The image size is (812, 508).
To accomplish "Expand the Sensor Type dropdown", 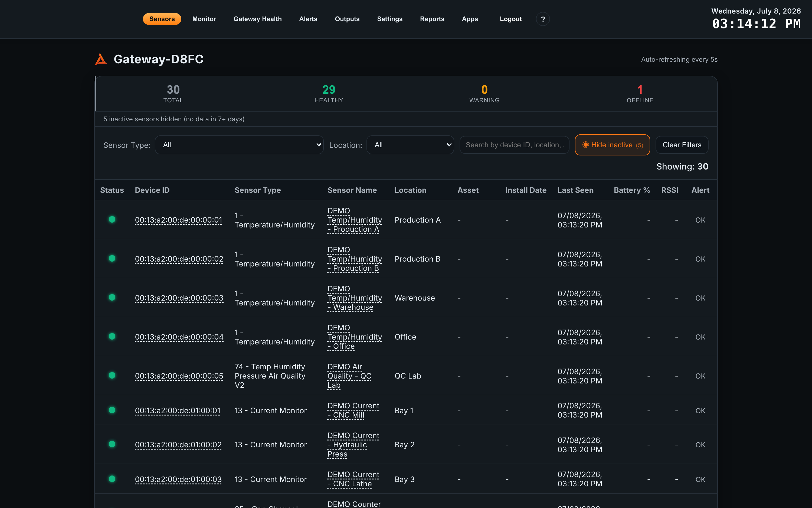I will click(x=239, y=145).
